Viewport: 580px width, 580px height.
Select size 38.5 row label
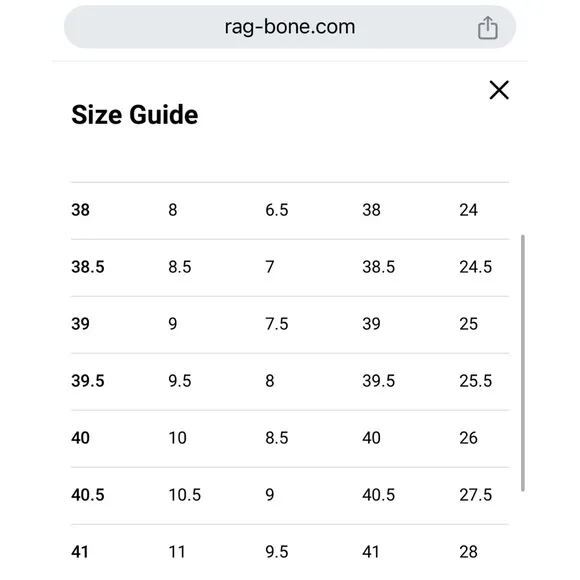click(88, 267)
